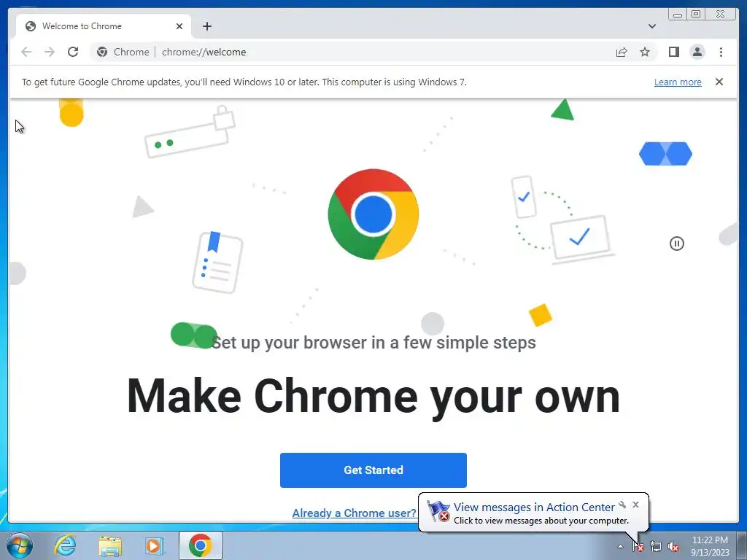Click the muted volume tray icon
Screen dimensions: 747x560
pyautogui.click(x=673, y=546)
